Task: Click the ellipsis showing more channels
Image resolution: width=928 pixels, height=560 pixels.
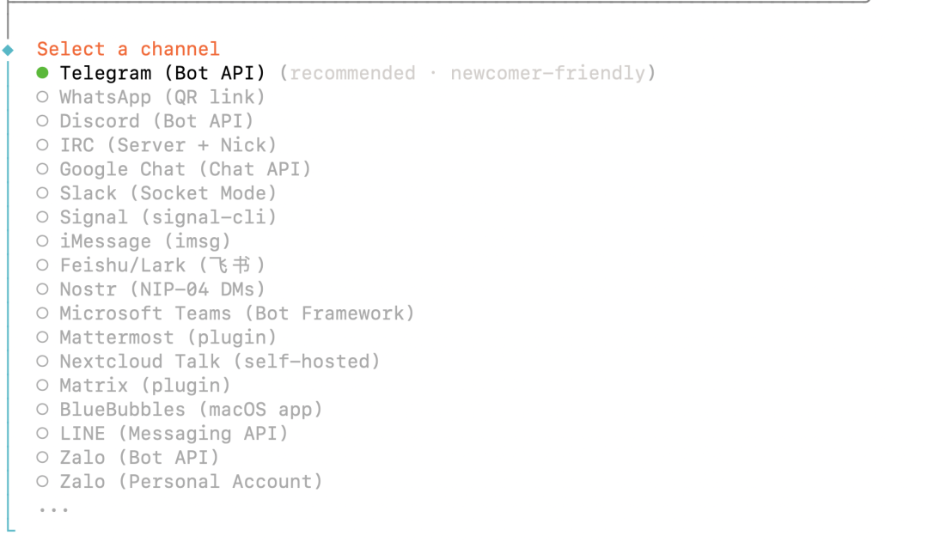Action: pos(52,509)
